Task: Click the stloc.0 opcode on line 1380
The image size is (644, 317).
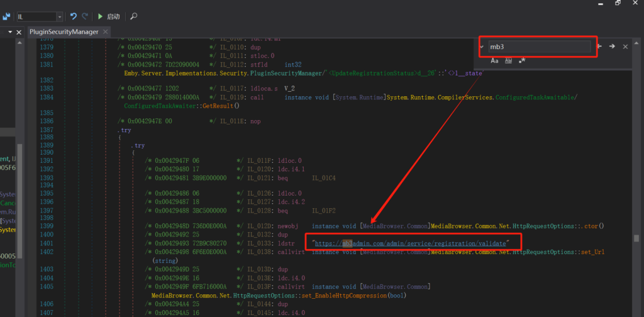Action: tap(262, 55)
